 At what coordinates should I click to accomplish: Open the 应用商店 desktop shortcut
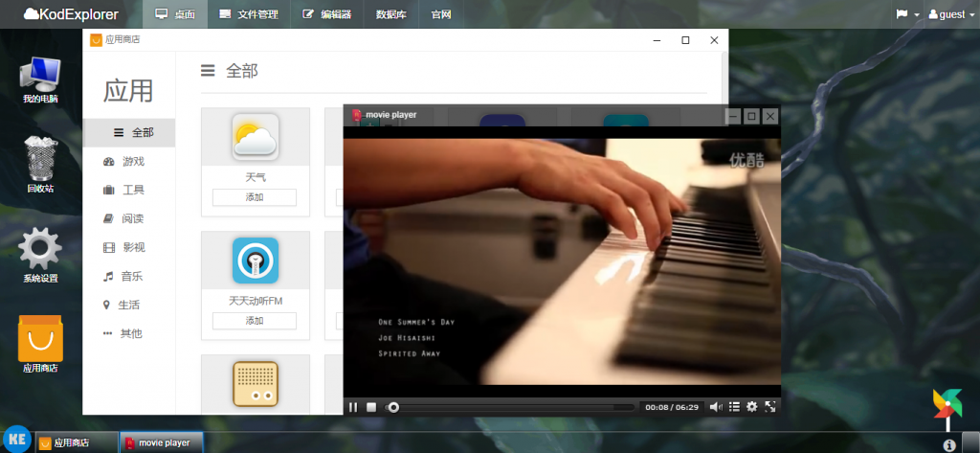pyautogui.click(x=40, y=344)
